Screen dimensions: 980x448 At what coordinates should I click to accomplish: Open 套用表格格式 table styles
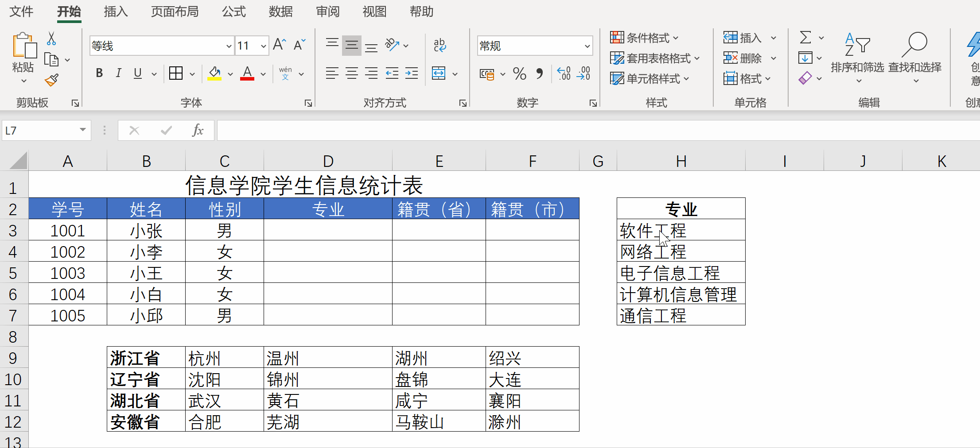coord(655,58)
